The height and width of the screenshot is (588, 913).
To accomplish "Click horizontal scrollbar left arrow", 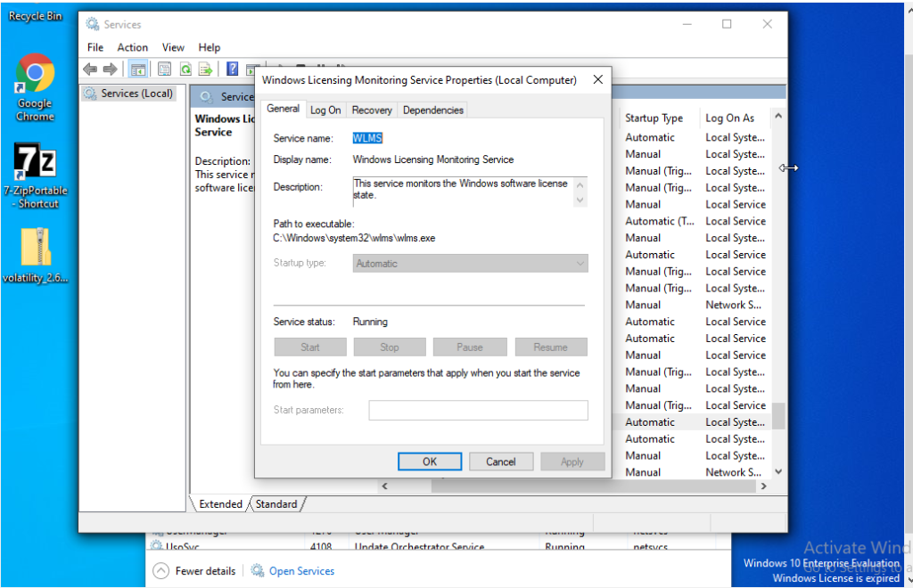I will point(384,486).
